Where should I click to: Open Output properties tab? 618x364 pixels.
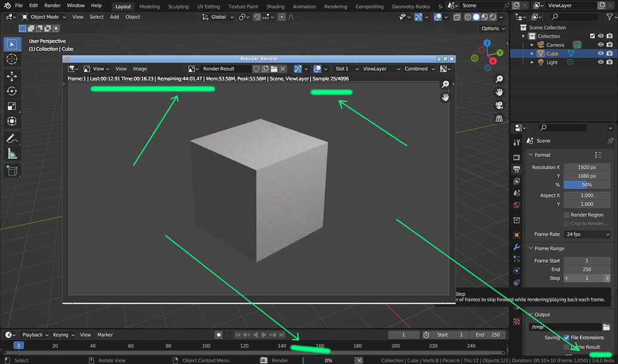coord(516,169)
